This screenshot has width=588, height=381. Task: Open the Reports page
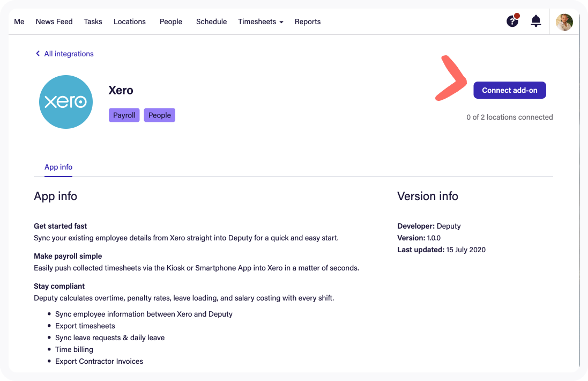coord(308,22)
